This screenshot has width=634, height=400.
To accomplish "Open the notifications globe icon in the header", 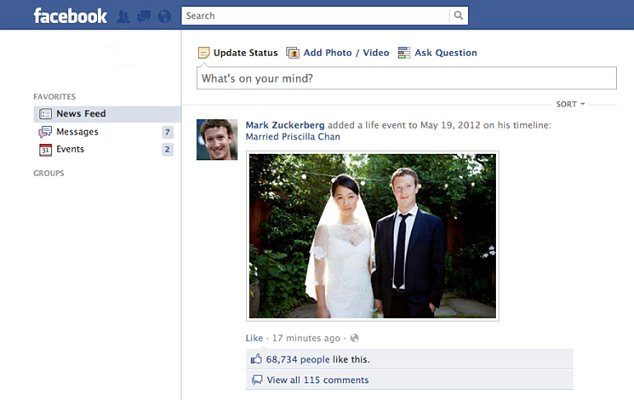I will 164,16.
